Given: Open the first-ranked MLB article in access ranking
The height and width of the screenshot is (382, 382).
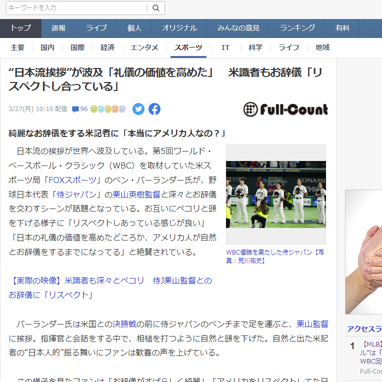Looking at the screenshot, I should click(371, 353).
